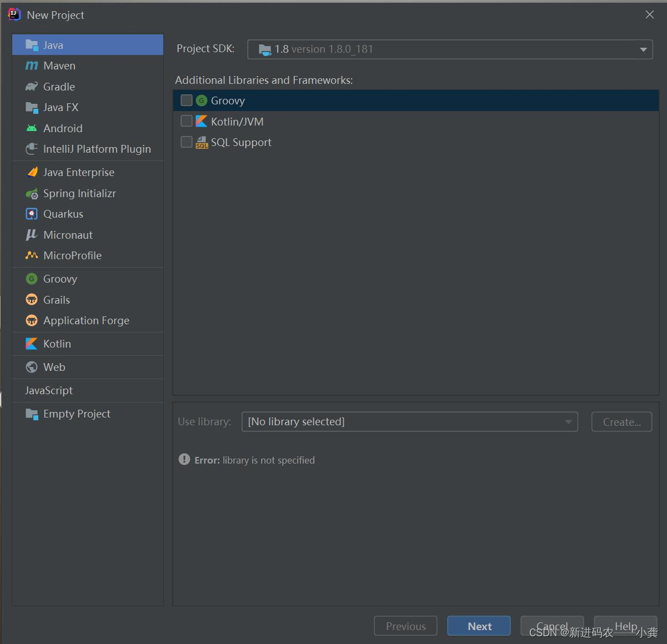Click the SQL Support label text
Screen dimensions: 667x644
[x=241, y=142]
